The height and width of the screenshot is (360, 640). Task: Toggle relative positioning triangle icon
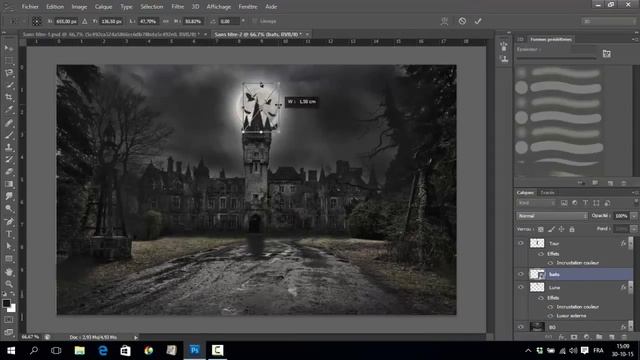point(84,21)
